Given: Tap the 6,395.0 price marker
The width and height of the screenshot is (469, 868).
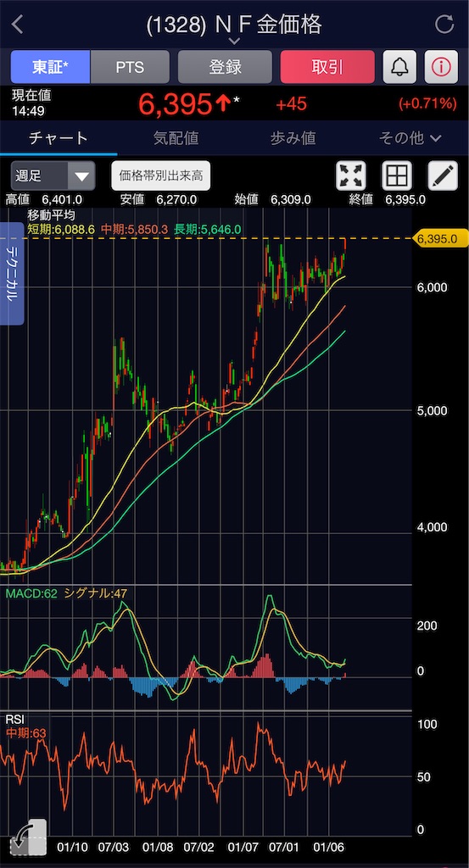Looking at the screenshot, I should 441,238.
